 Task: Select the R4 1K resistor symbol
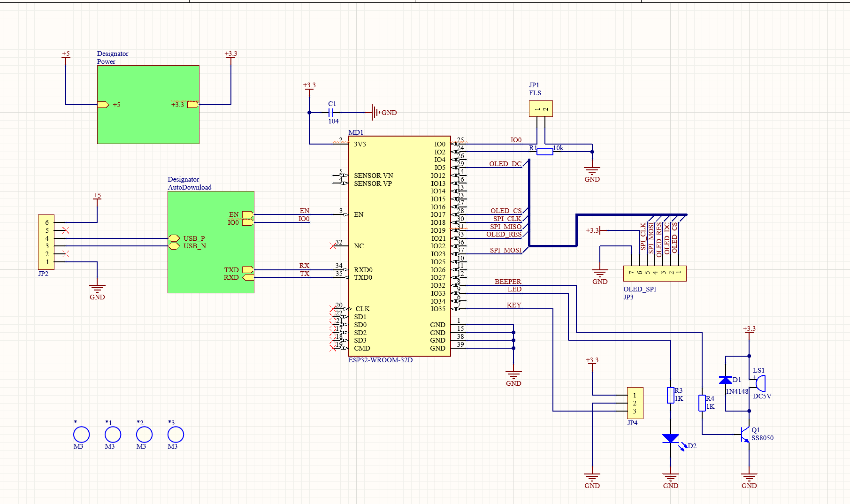coord(702,403)
